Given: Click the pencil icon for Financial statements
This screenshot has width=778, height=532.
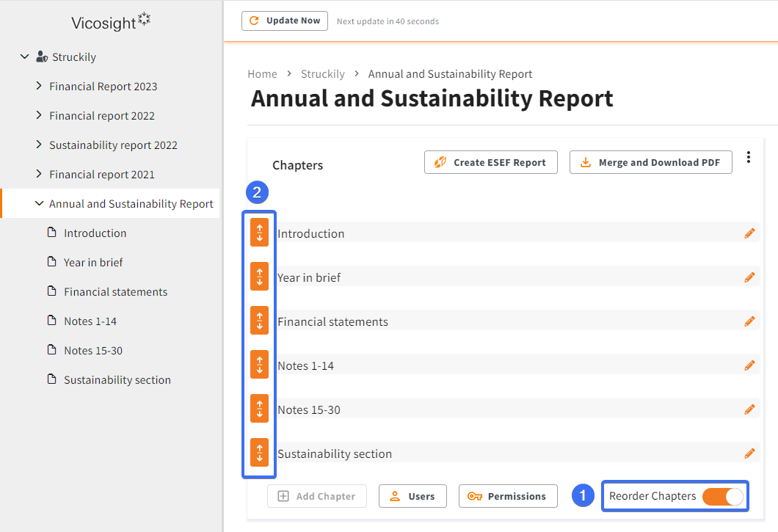Looking at the screenshot, I should 749,321.
